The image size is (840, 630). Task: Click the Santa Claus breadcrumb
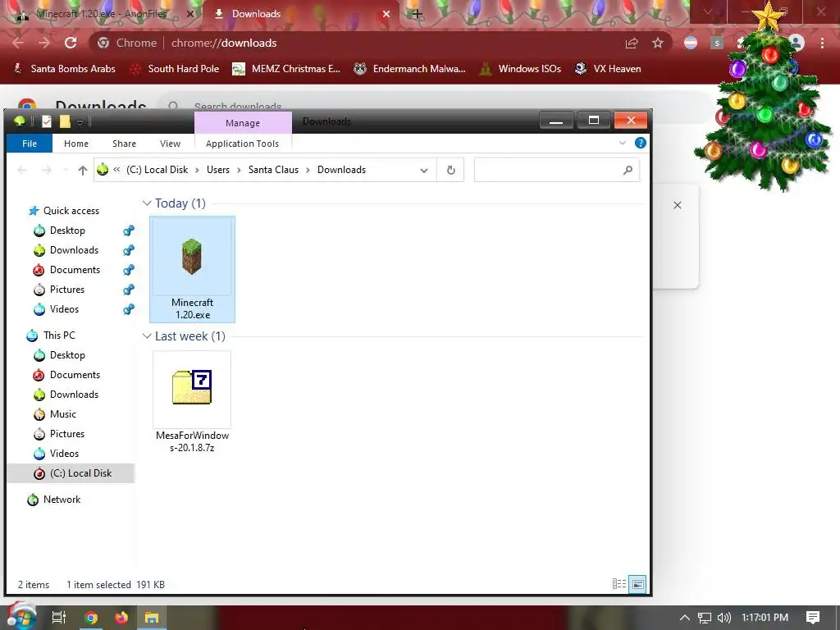(273, 169)
